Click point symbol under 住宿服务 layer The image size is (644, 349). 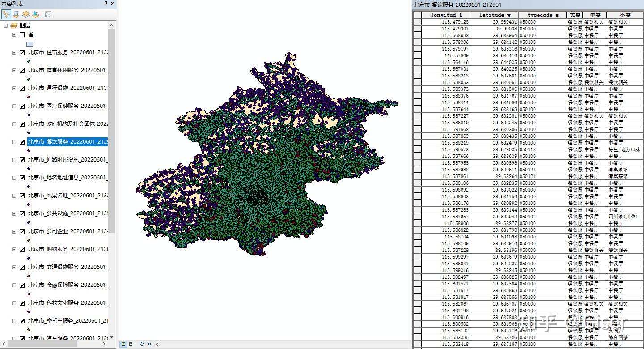tap(29, 61)
